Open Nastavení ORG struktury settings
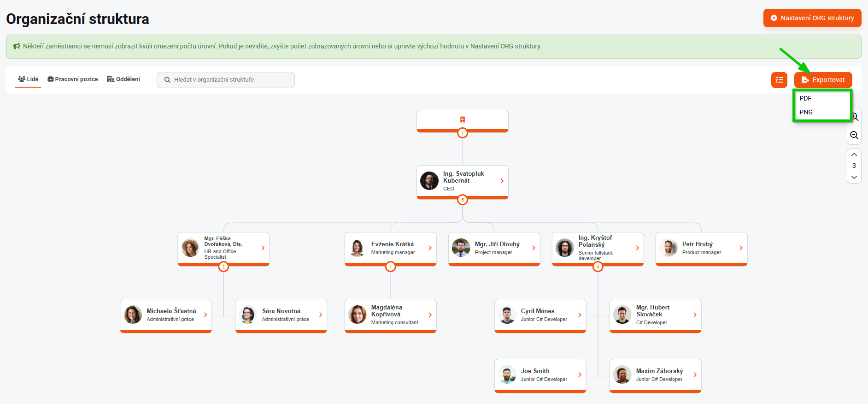The width and height of the screenshot is (868, 404). coord(812,18)
